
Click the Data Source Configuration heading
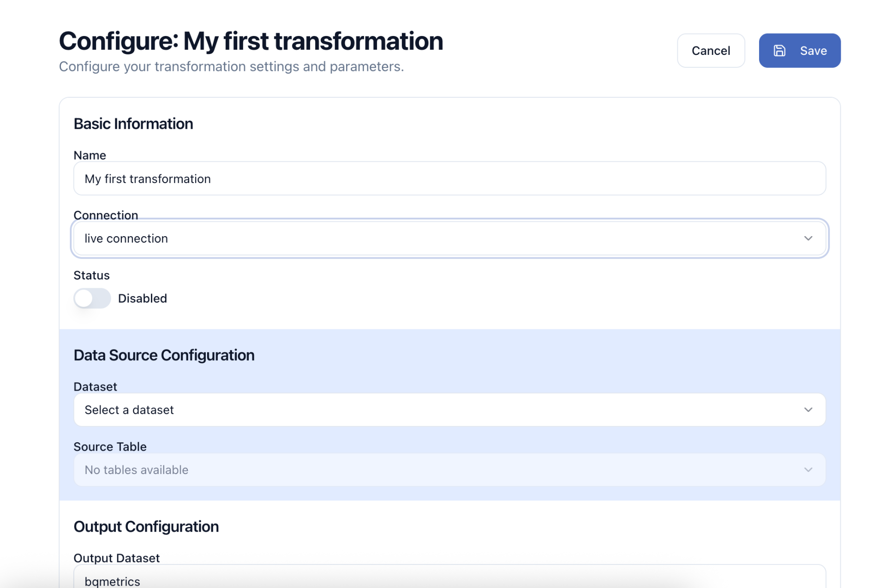[x=164, y=355]
